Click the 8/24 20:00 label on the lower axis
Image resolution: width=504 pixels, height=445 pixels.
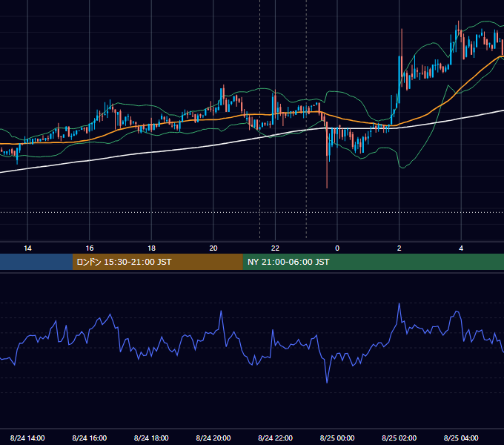(x=213, y=438)
